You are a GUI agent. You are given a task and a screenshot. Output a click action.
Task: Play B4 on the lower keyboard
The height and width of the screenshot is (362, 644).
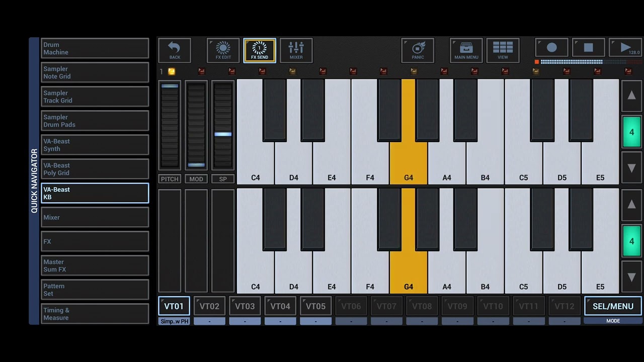[485, 273]
